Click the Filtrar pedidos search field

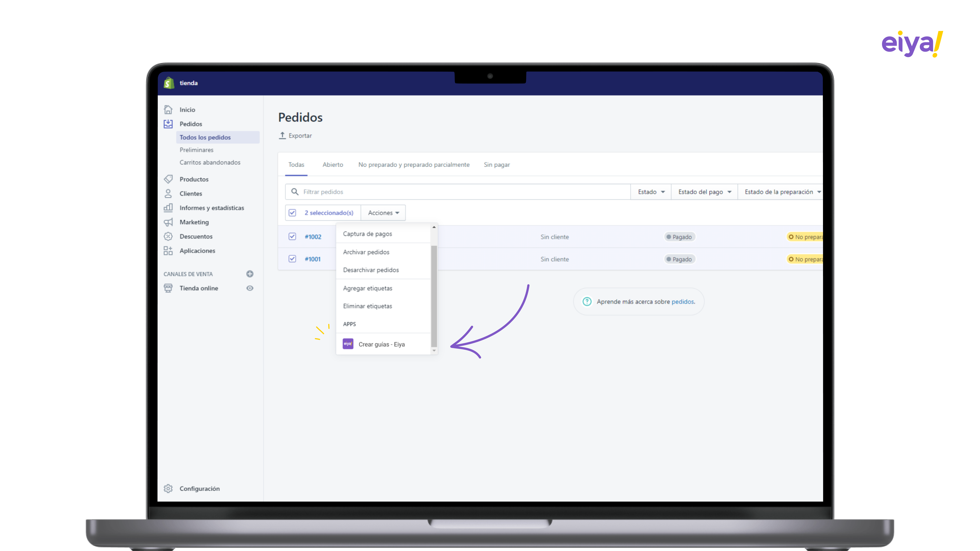(x=458, y=192)
